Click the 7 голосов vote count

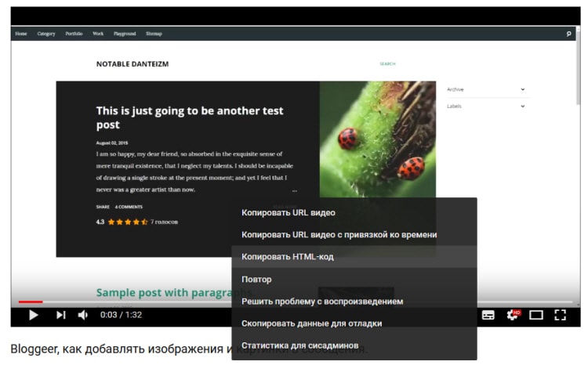click(x=164, y=222)
